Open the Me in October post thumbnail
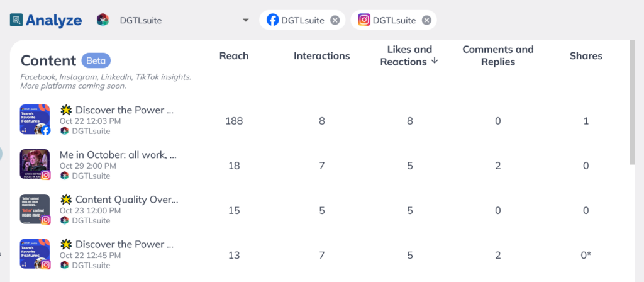 tap(35, 164)
